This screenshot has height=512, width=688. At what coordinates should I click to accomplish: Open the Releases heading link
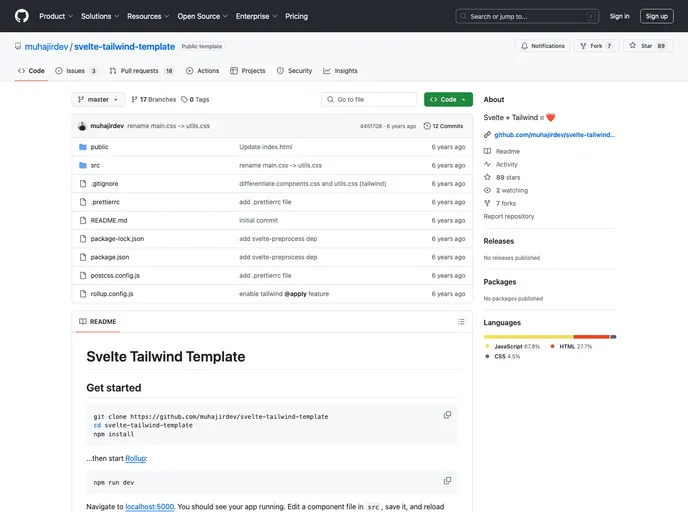tap(498, 241)
